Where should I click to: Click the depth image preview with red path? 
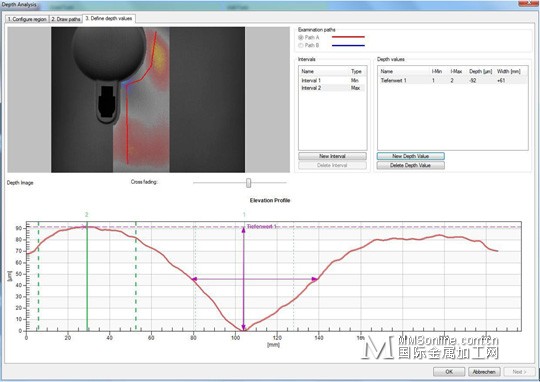148,100
